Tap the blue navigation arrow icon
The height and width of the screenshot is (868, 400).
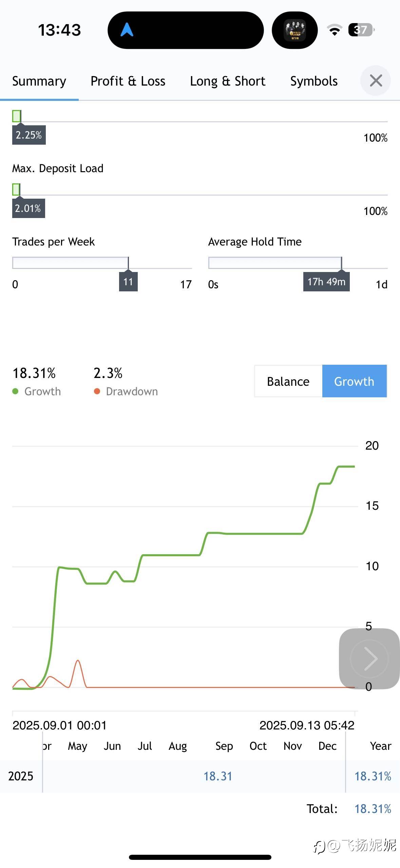[127, 30]
